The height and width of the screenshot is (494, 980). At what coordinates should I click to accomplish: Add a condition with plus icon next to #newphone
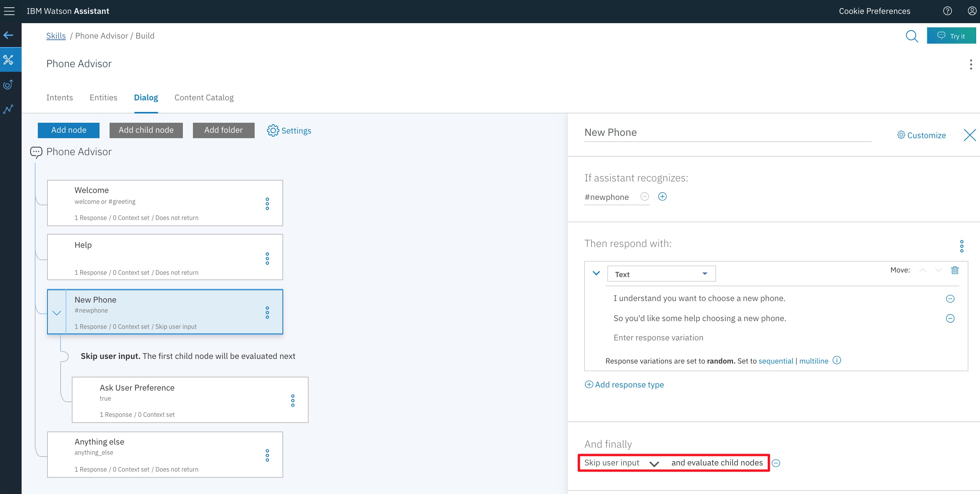(x=662, y=197)
